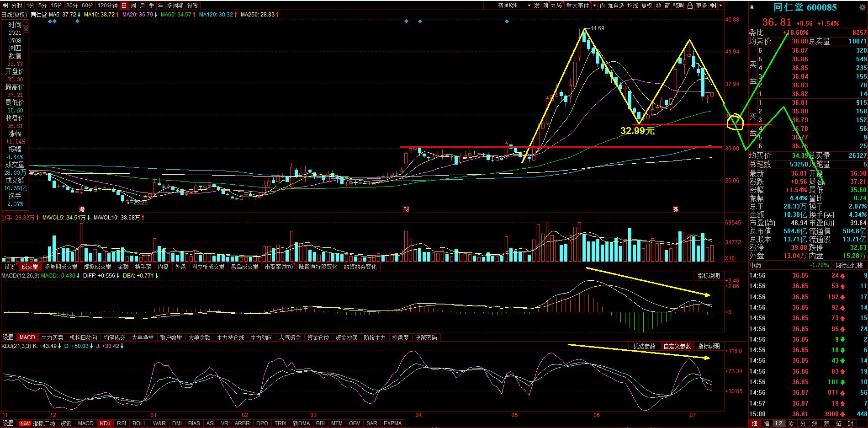868x428 pixels.
Task: Click the 44.69 peak price marker
Action: [597, 28]
